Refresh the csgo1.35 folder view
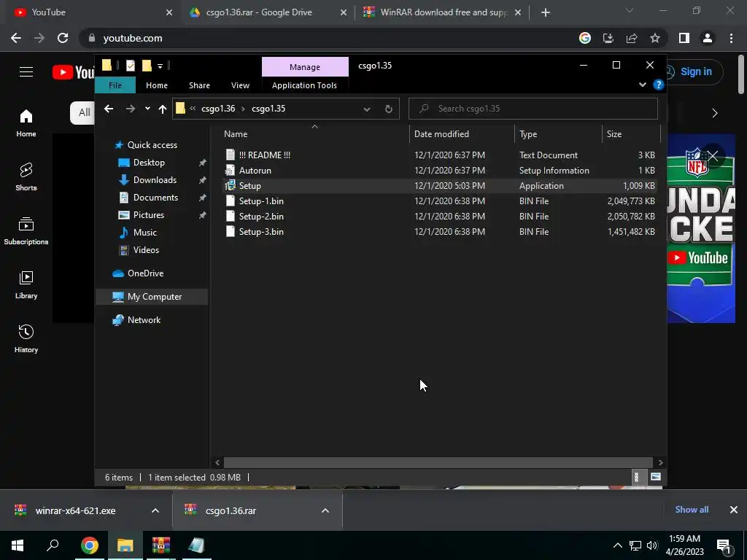This screenshot has height=560, width=747. click(389, 109)
